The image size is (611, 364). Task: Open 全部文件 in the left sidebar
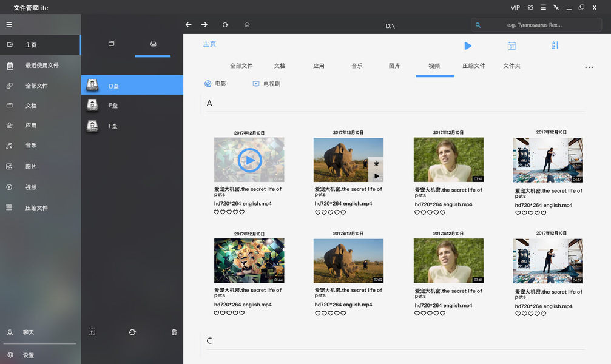[40, 86]
